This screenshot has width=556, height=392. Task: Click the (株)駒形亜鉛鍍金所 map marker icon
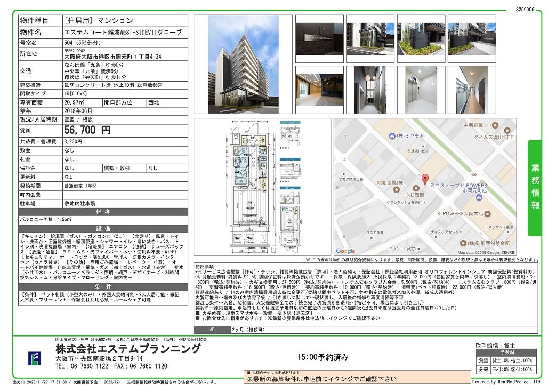463,243
